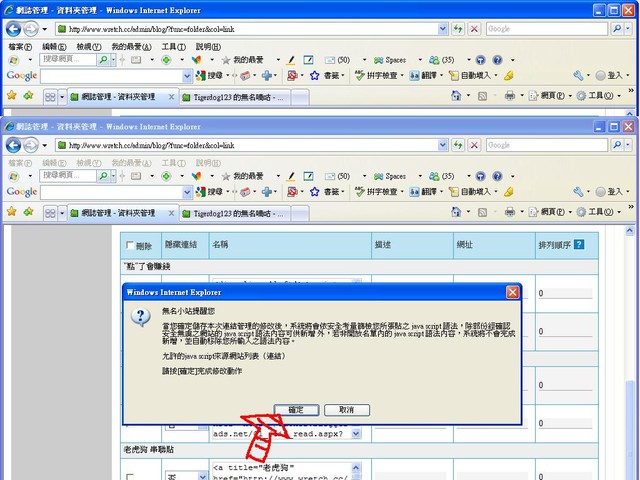
Task: Click 確定 button in the dialog
Action: pos(296,410)
